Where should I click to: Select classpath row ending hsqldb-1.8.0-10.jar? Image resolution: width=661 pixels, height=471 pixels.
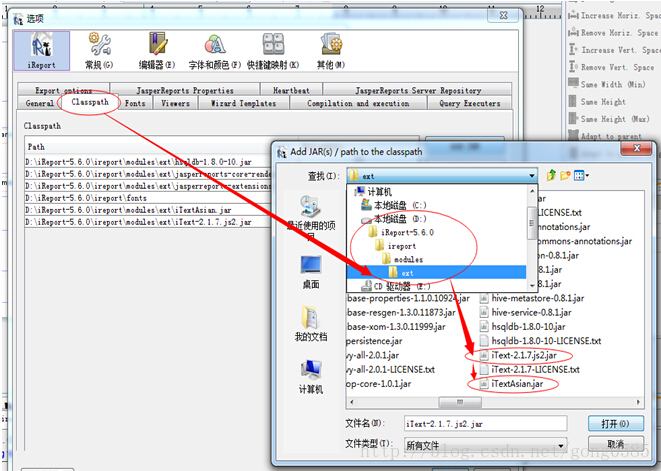point(148,162)
